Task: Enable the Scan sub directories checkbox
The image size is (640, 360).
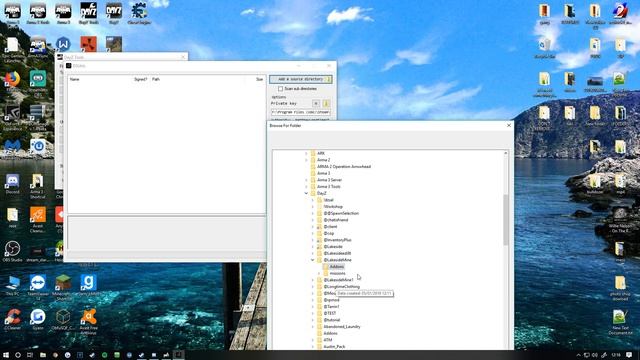Action: [280, 89]
